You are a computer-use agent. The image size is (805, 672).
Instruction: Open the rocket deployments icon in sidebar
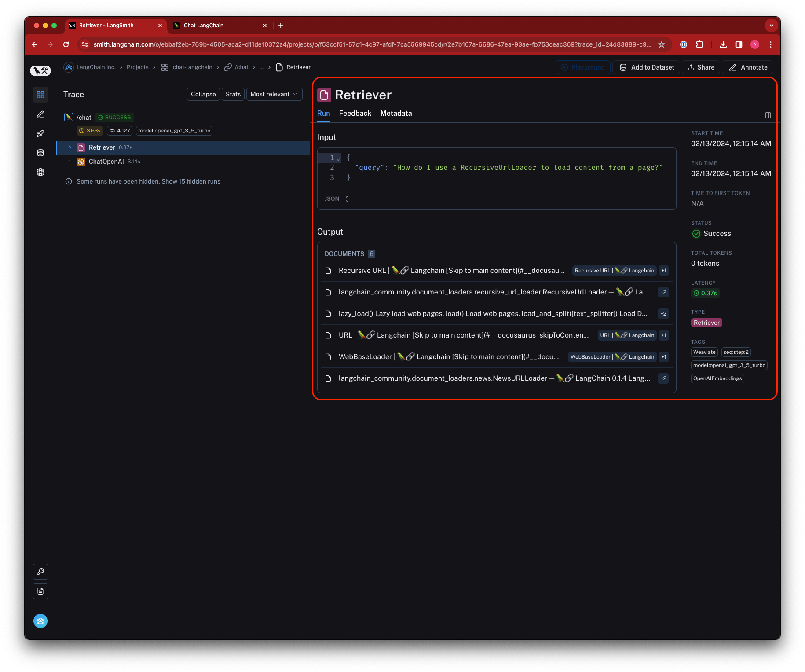40,134
